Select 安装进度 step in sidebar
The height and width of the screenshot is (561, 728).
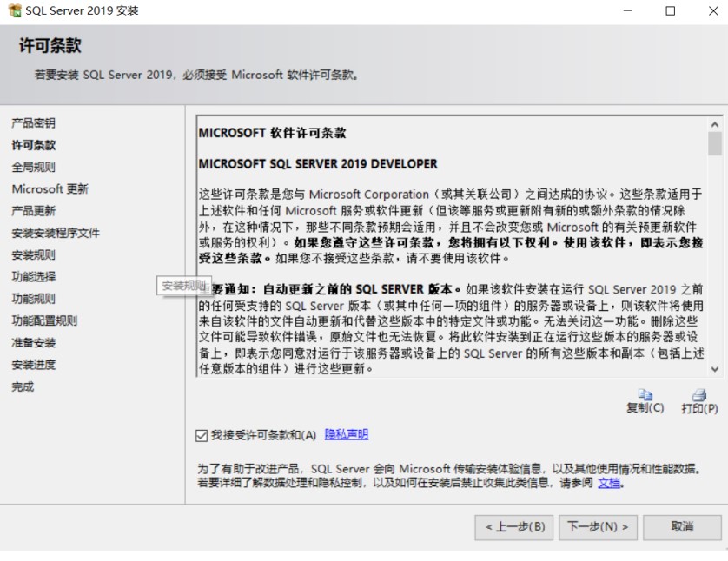[33, 365]
